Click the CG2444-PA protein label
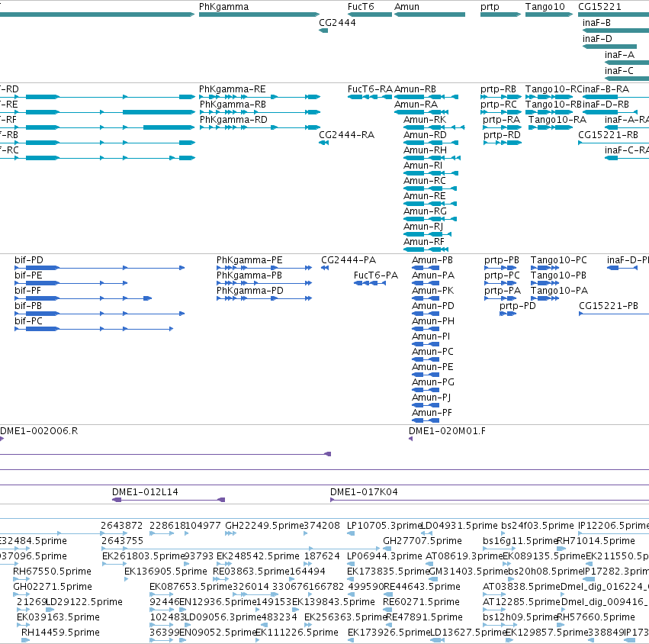Image resolution: width=649 pixels, height=644 pixels. click(x=349, y=260)
